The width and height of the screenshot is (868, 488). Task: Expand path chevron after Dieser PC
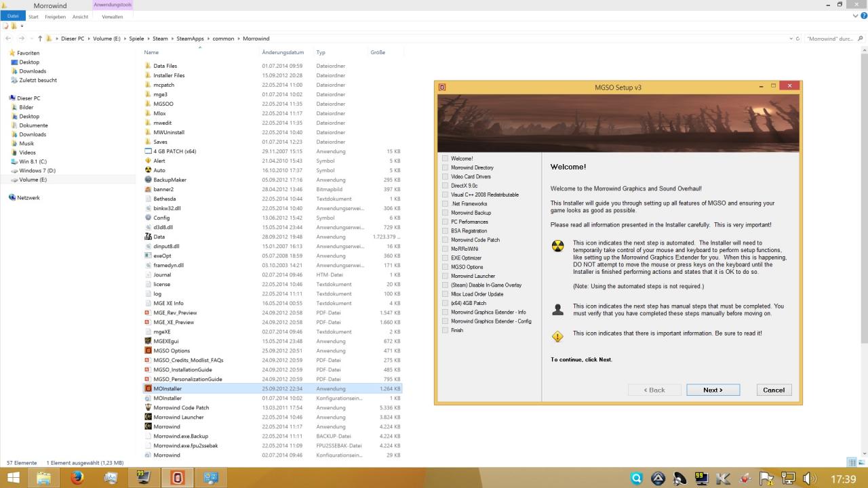[x=89, y=39]
